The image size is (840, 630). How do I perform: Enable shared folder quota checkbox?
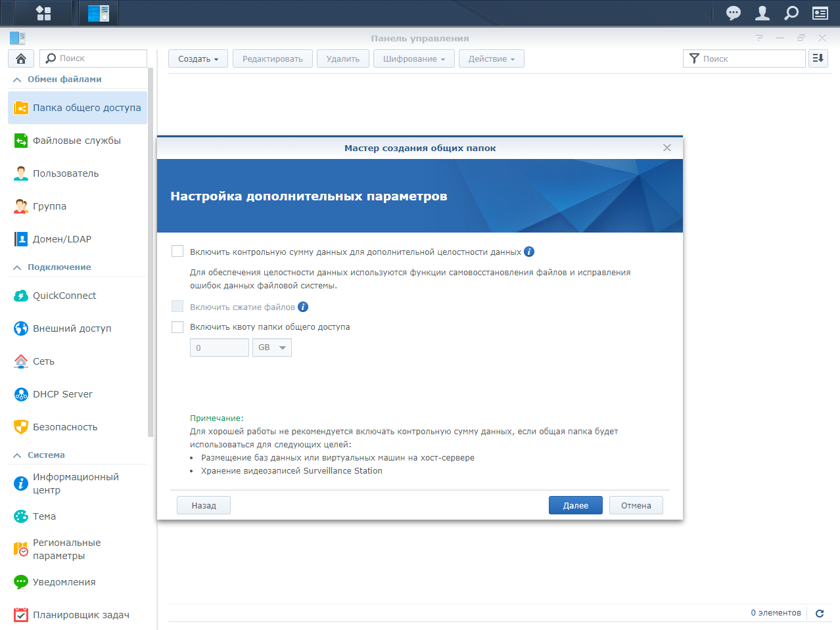click(x=177, y=326)
